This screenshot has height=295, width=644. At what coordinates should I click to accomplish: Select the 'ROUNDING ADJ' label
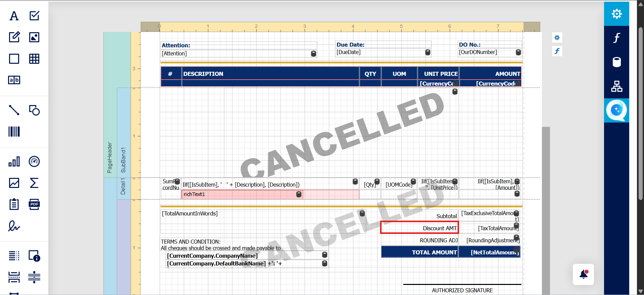pyautogui.click(x=420, y=240)
